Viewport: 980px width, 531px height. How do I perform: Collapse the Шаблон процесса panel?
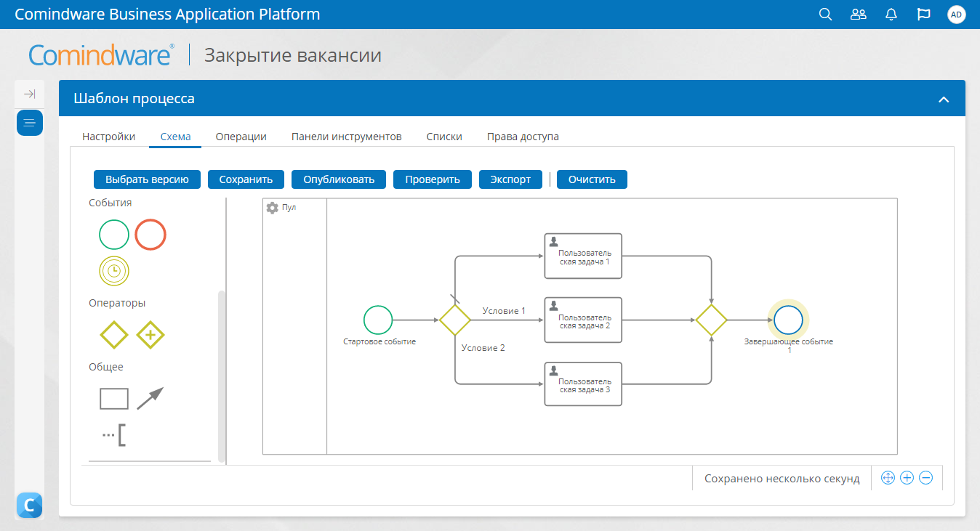pos(944,100)
